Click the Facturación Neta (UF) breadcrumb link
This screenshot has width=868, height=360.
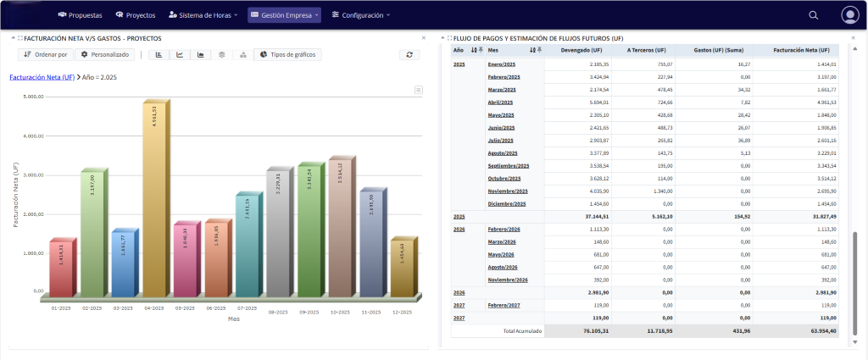tap(41, 77)
